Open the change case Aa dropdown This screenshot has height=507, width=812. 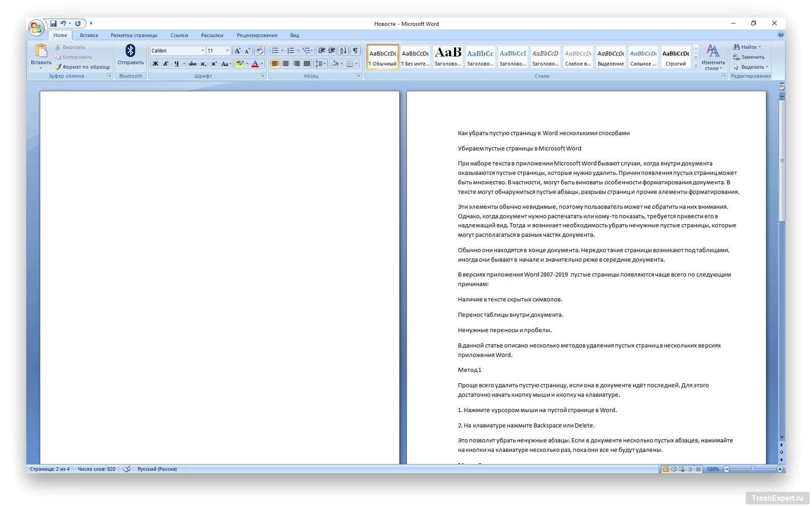coord(226,64)
